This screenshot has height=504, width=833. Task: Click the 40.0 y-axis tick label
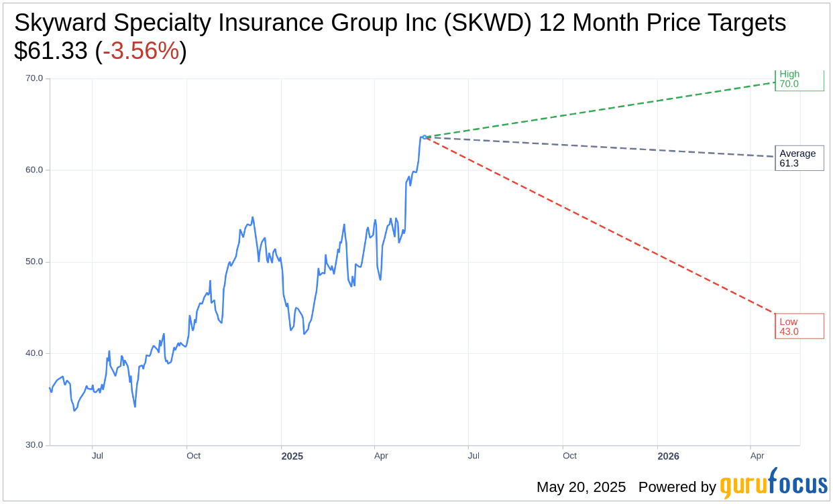pos(34,353)
